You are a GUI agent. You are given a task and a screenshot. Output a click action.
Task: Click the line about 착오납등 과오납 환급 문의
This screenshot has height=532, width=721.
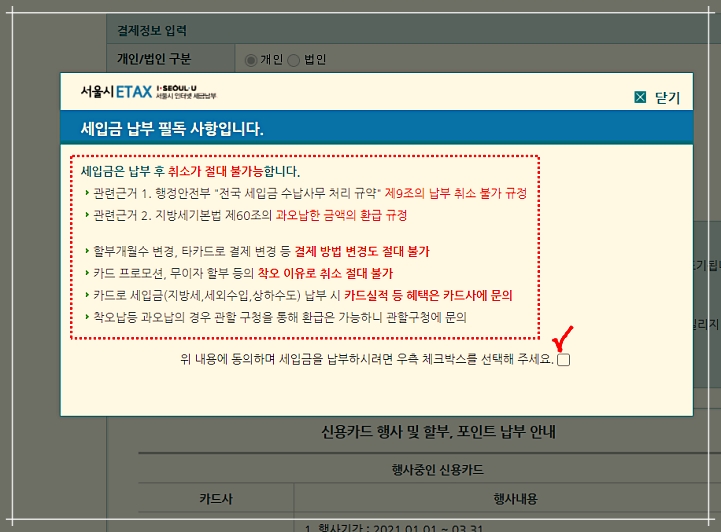[x=280, y=317]
